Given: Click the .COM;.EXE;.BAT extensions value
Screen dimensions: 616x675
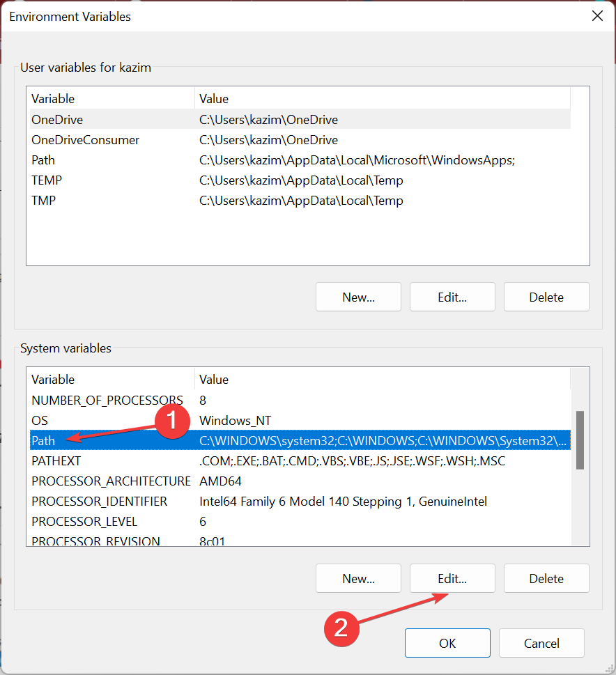Looking at the screenshot, I should (x=352, y=461).
